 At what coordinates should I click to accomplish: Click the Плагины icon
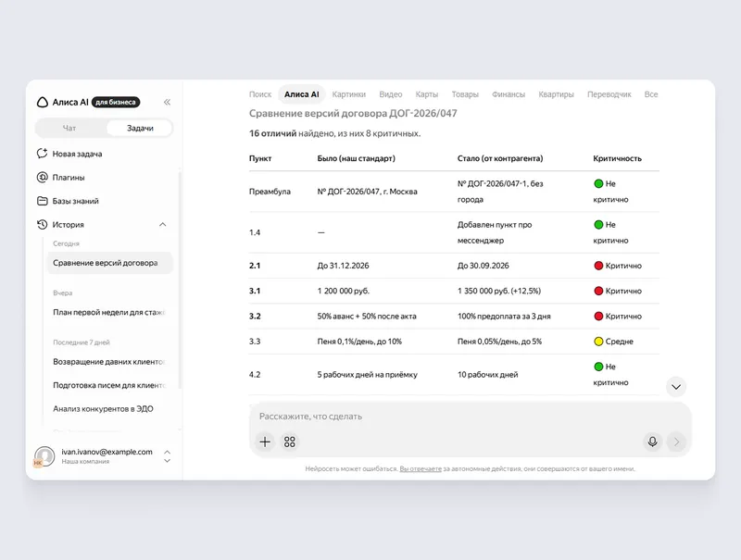coord(42,177)
